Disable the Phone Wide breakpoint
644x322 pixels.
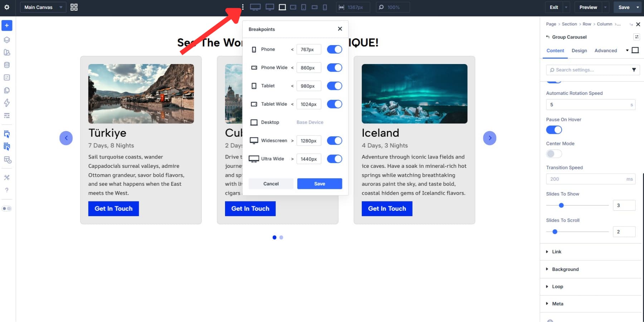[x=334, y=67]
